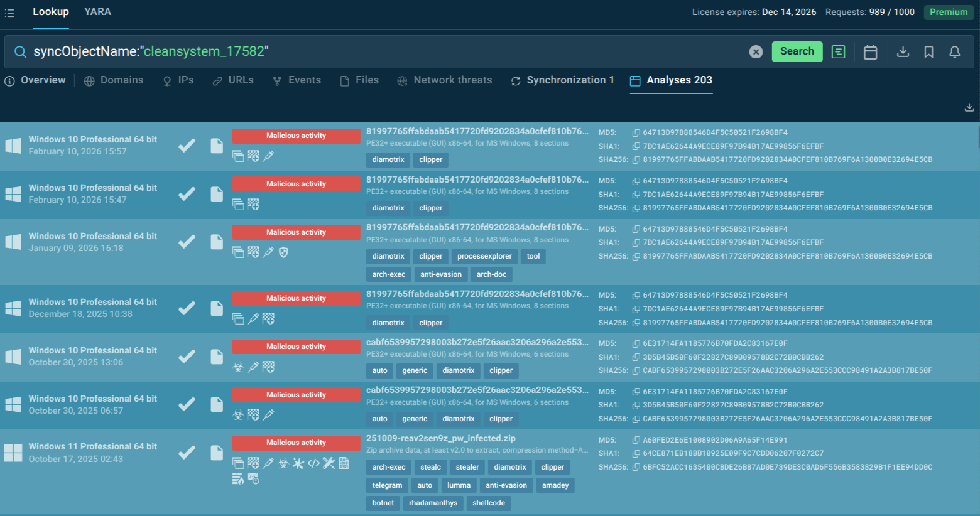This screenshot has width=980, height=516.
Task: Open the Overview tab
Action: pyautogui.click(x=35, y=80)
